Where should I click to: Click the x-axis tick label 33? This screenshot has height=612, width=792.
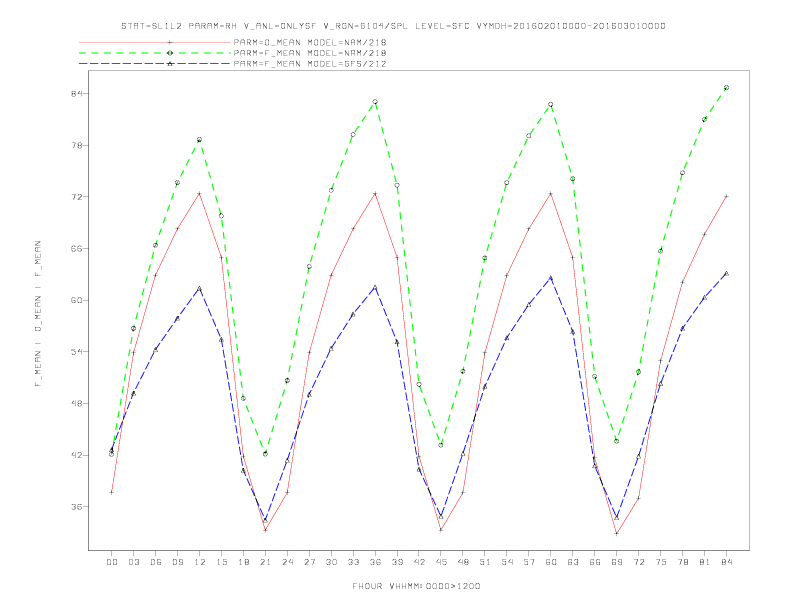coord(353,562)
